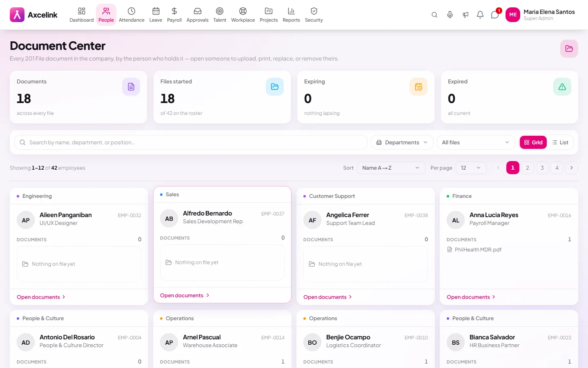The height and width of the screenshot is (368, 588).
Task: Switch to Grid view
Action: coord(533,142)
